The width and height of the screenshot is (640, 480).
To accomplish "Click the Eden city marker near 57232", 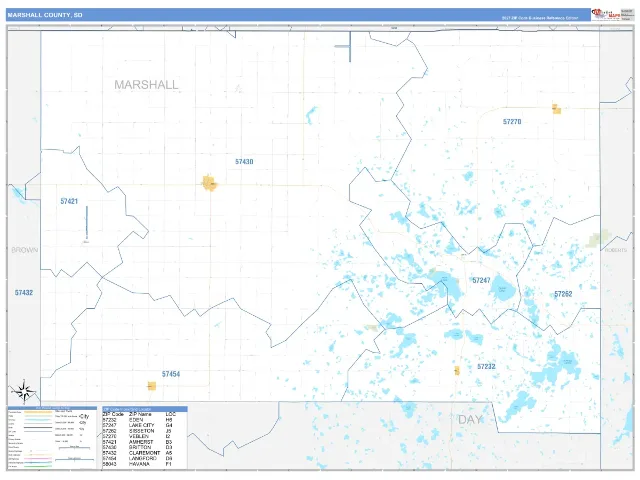I will (457, 371).
